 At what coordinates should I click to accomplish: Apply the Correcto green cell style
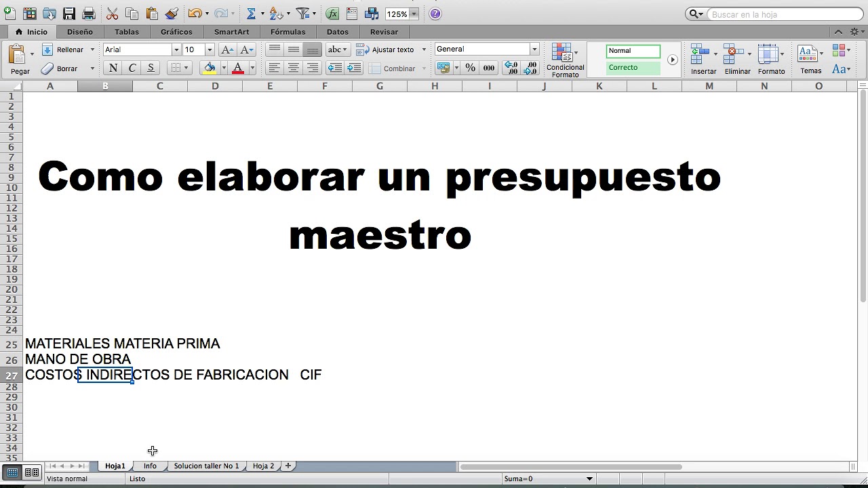tap(633, 68)
